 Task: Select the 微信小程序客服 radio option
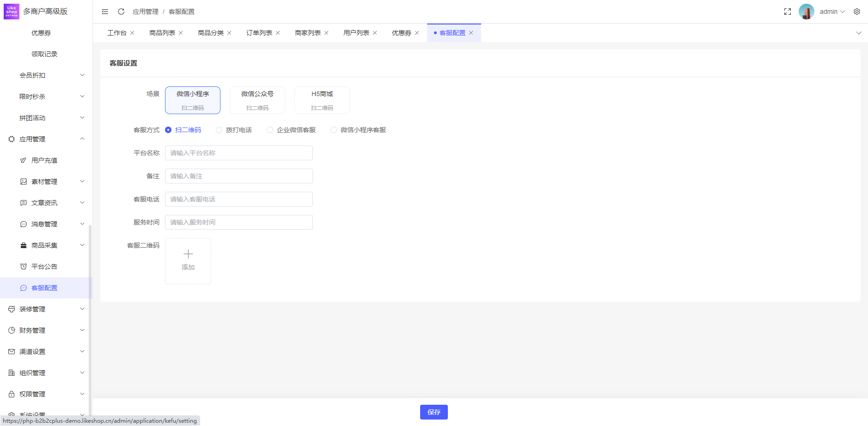334,130
